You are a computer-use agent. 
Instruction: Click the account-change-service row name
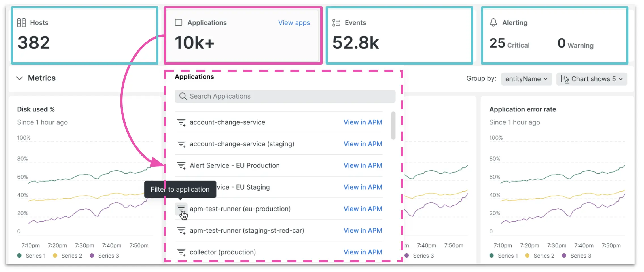coord(227,122)
